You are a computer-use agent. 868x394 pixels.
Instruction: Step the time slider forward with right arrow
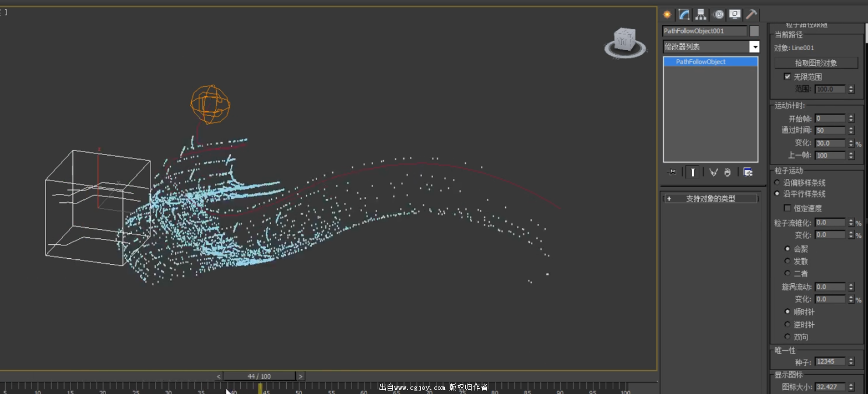point(300,377)
